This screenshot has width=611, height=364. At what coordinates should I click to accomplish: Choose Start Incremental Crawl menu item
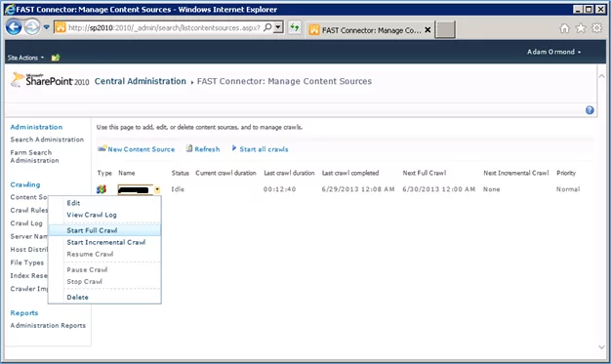coord(106,242)
